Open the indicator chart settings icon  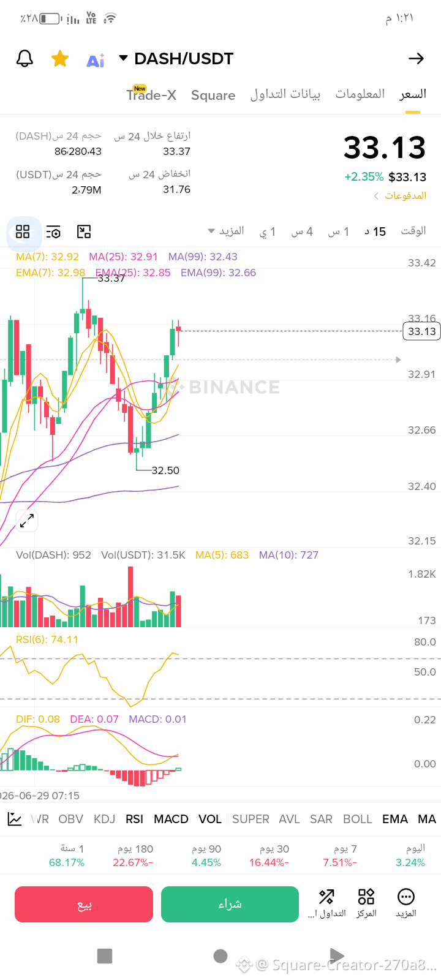(14, 819)
